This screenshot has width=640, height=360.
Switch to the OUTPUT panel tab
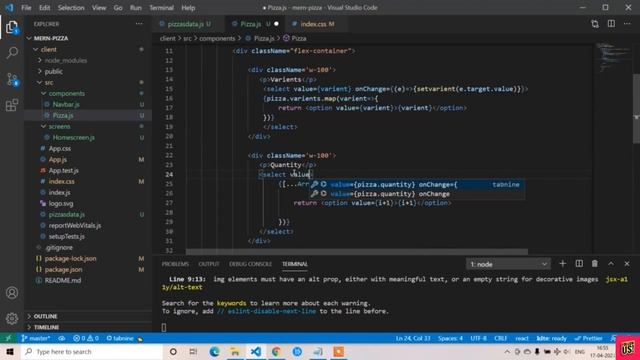(209, 264)
